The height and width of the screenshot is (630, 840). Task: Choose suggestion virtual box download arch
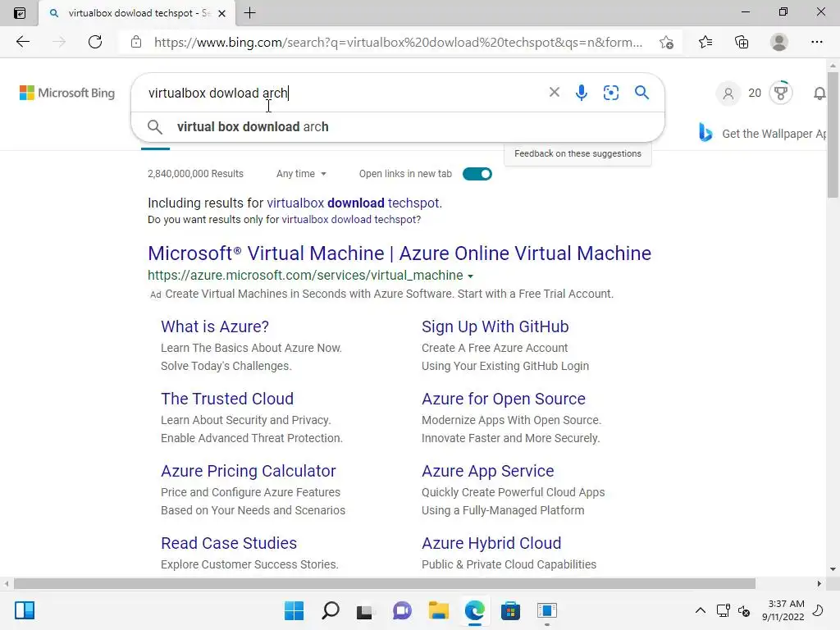398,127
